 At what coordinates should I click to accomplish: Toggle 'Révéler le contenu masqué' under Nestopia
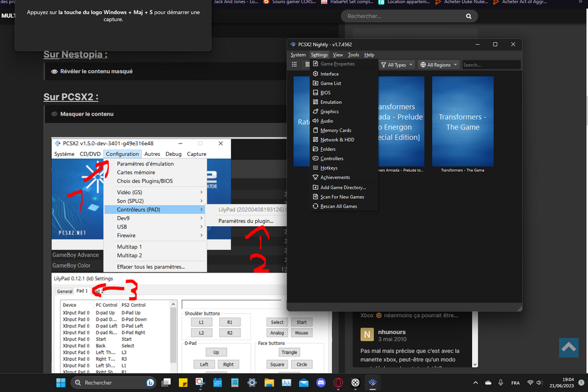click(x=96, y=71)
